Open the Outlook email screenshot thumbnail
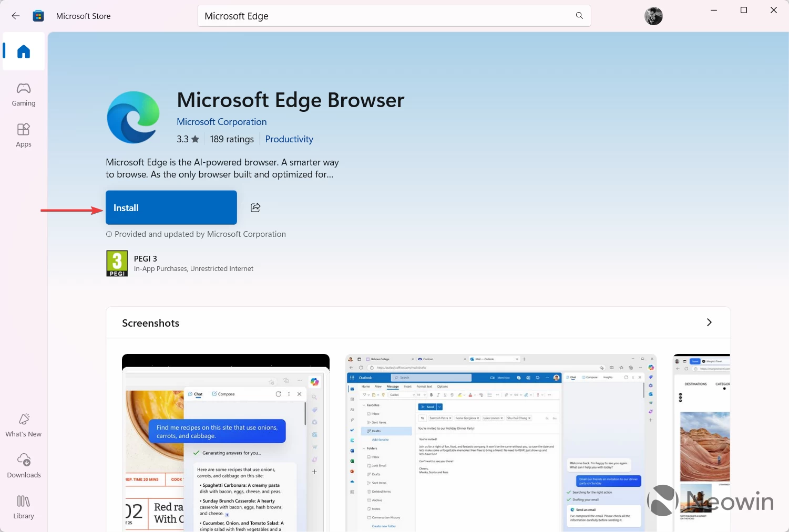 tap(501, 443)
